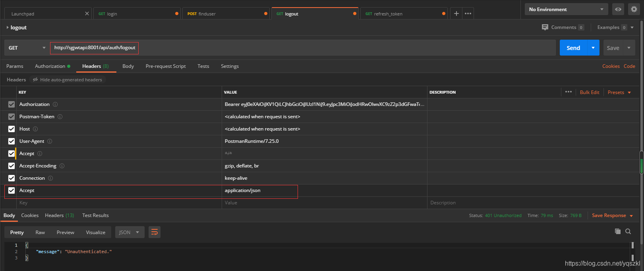Switch to the POST finduser tab
644x271 pixels.
click(226, 13)
